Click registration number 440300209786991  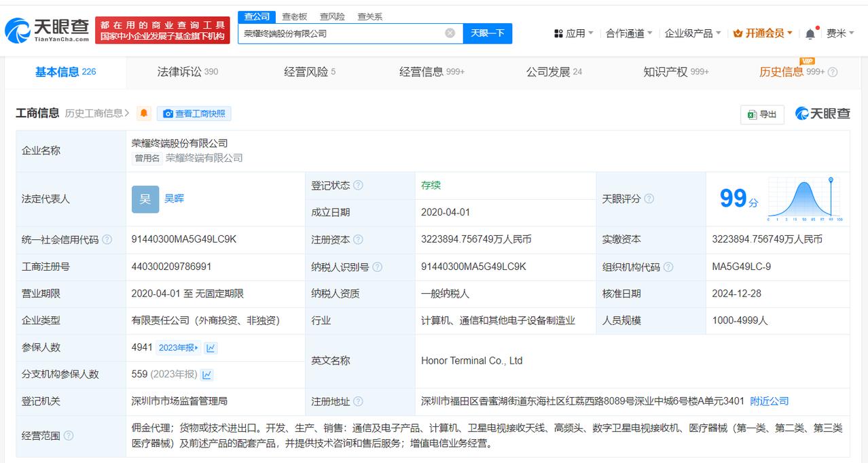point(171,267)
